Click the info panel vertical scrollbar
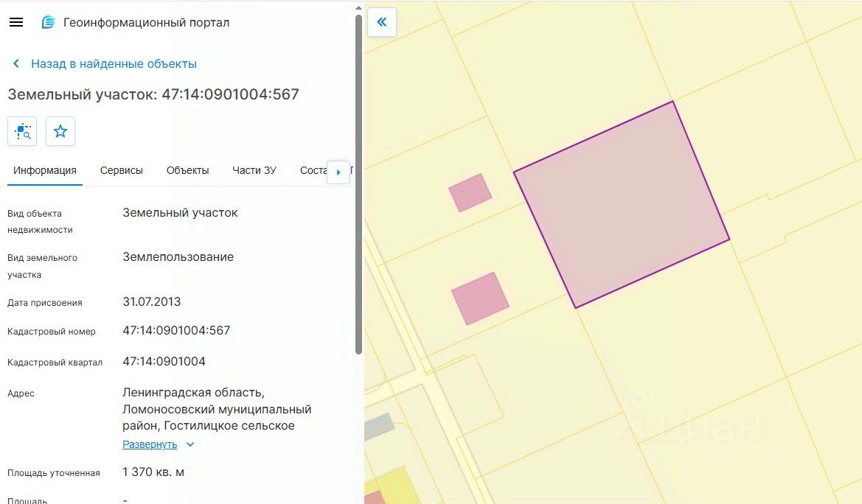Viewport: 862px width, 504px height. point(358,184)
